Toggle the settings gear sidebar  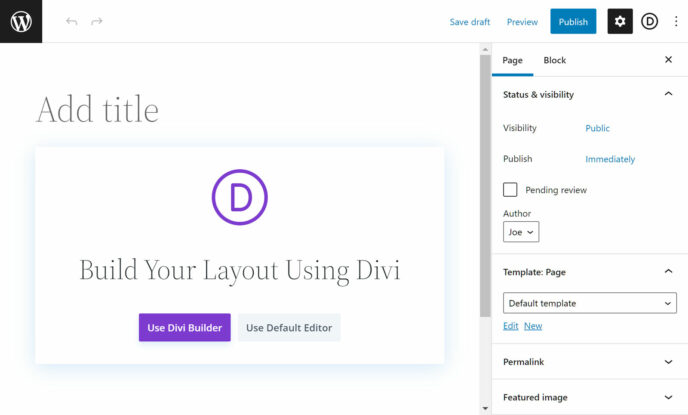[620, 21]
